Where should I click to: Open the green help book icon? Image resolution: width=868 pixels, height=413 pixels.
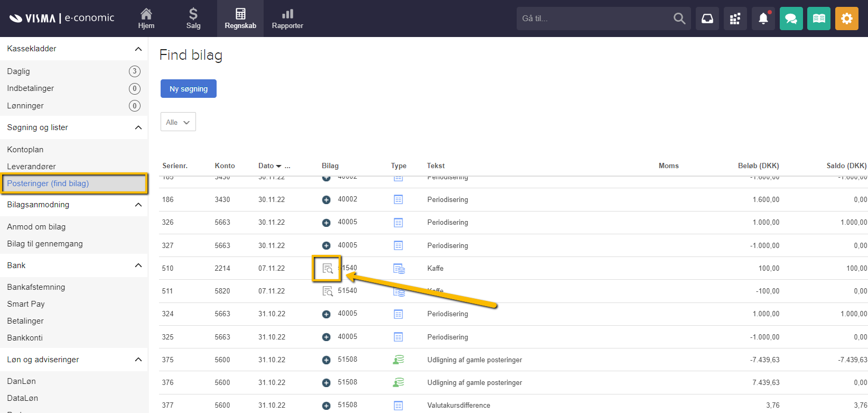(818, 19)
